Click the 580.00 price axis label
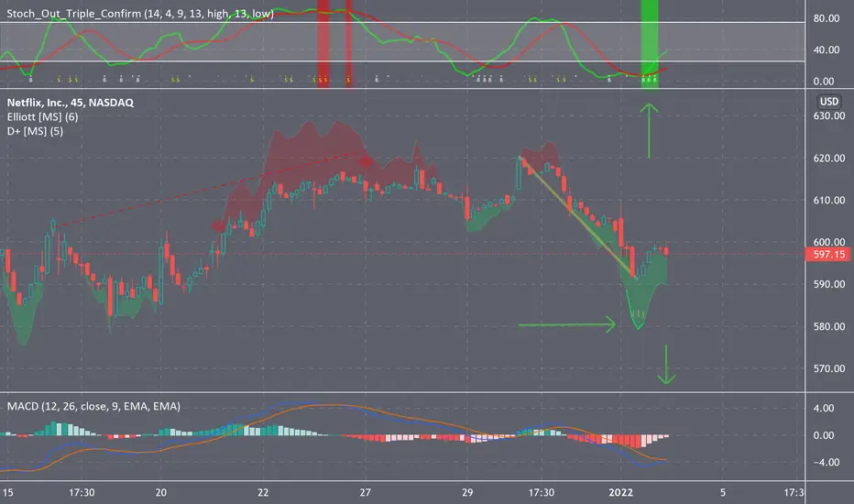The width and height of the screenshot is (854, 504). pos(829,327)
